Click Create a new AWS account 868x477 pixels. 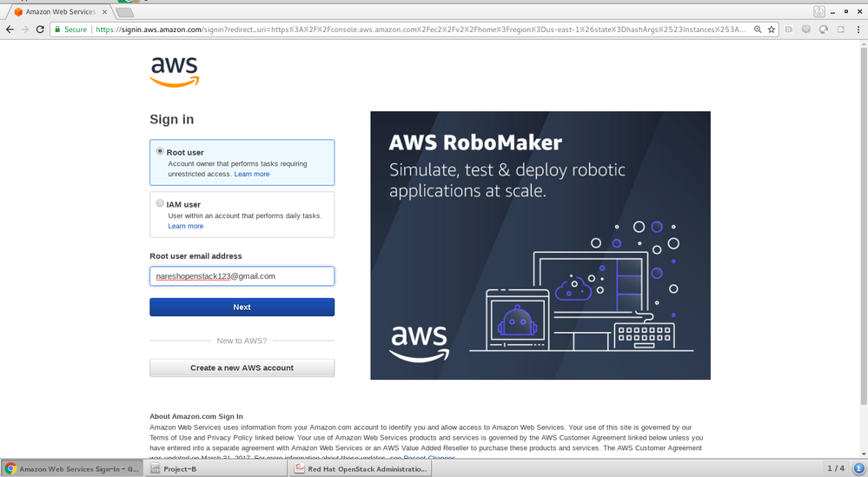click(242, 368)
